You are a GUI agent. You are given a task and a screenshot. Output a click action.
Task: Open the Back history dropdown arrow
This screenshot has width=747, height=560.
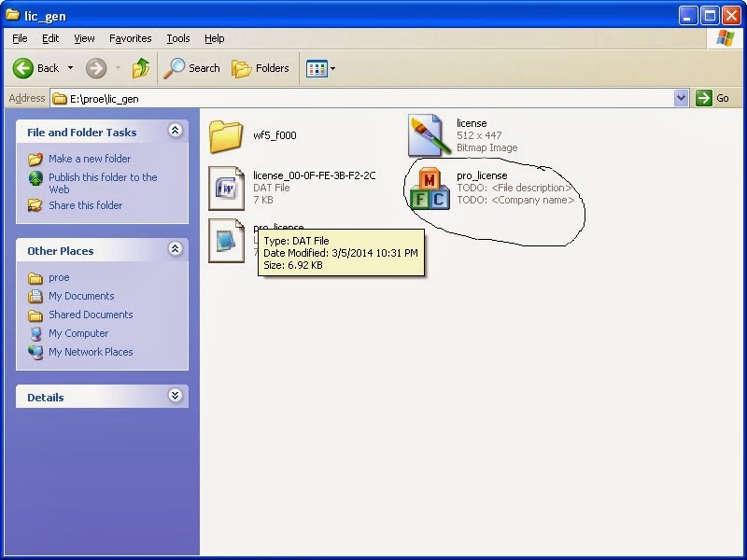[71, 68]
